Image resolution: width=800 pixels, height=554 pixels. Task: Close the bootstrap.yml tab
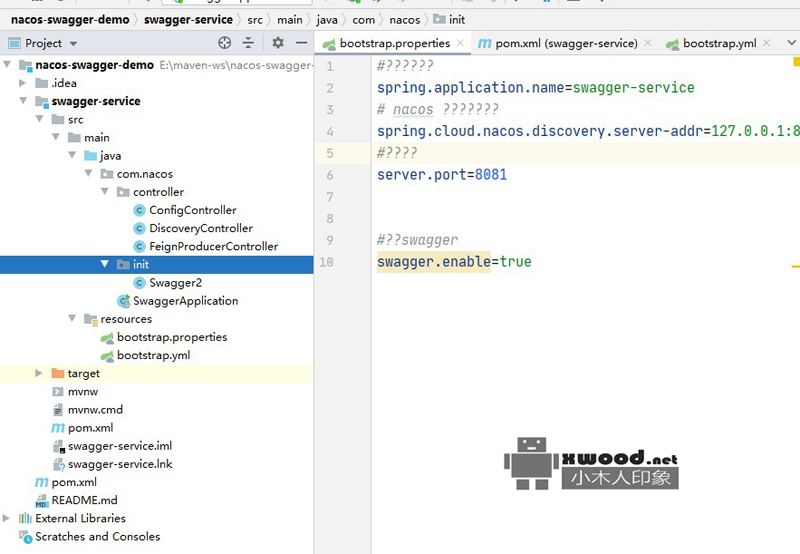(x=766, y=43)
